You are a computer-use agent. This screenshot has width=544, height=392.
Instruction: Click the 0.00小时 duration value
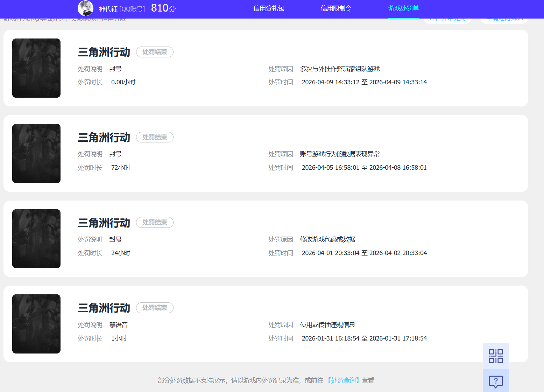click(123, 82)
